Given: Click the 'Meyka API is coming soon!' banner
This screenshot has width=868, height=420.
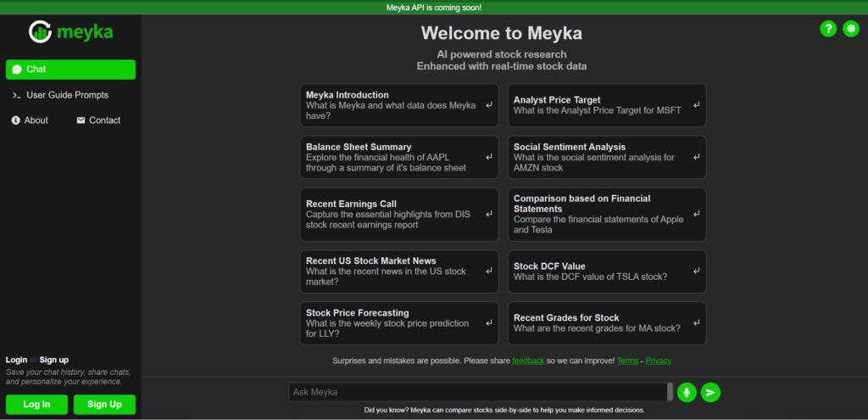Looking at the screenshot, I should pos(434,7).
